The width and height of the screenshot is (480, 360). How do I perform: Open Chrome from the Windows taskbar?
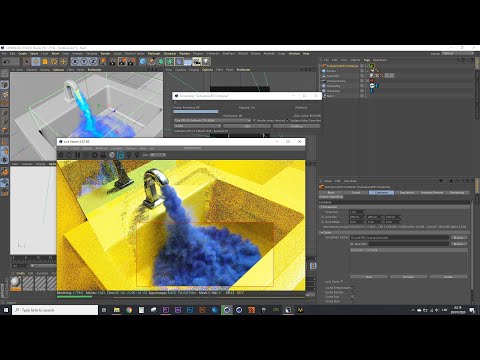[x=129, y=310]
